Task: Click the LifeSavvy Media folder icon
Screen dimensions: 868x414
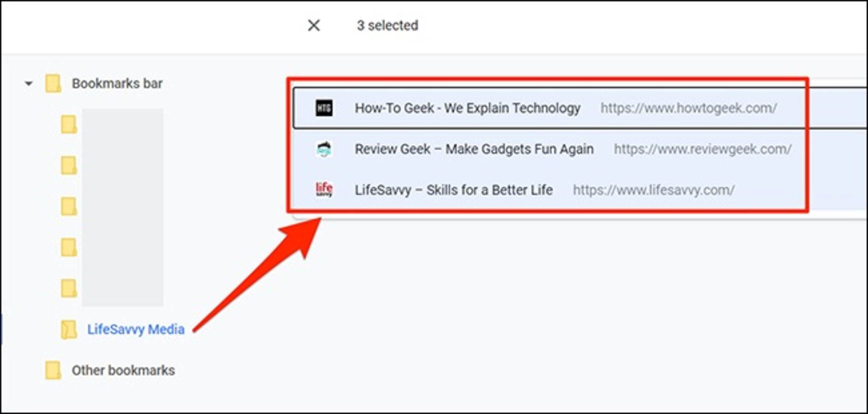Action: [x=69, y=329]
